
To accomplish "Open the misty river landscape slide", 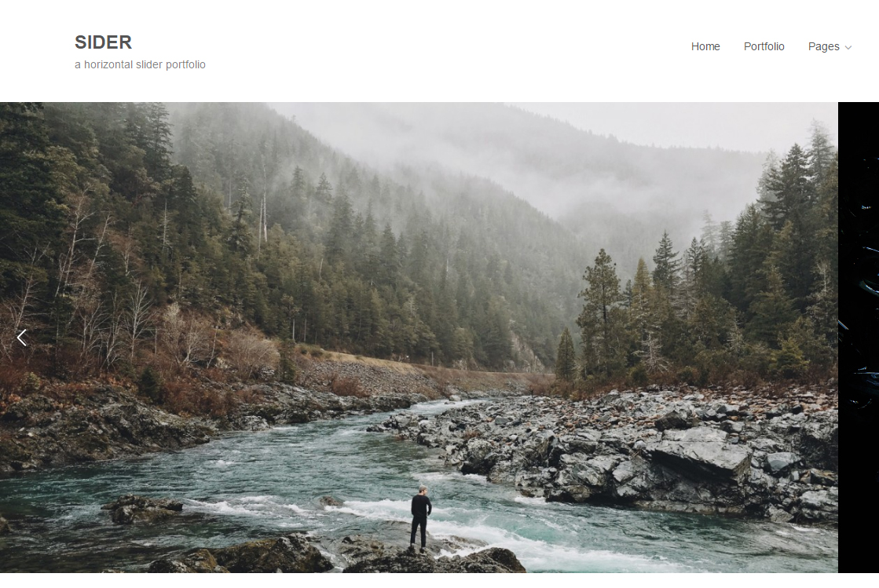I will click(x=419, y=337).
